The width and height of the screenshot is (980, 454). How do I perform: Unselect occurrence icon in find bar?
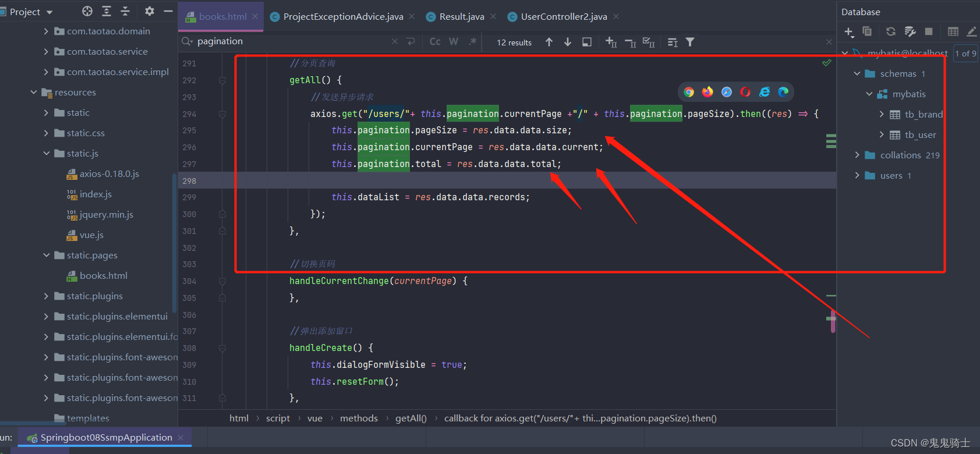(x=630, y=42)
